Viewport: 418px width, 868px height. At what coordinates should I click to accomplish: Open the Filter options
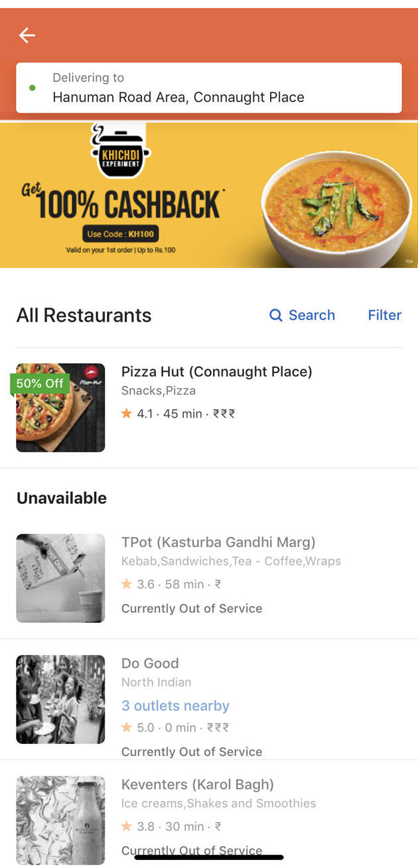click(384, 315)
